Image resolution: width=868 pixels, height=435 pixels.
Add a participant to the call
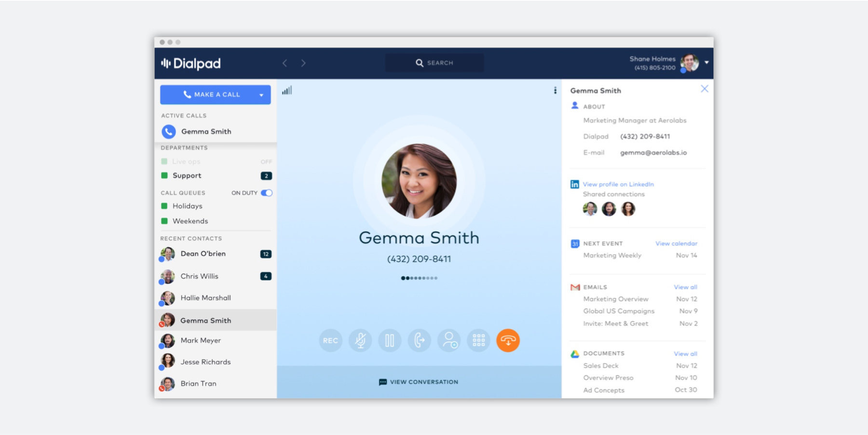point(449,340)
